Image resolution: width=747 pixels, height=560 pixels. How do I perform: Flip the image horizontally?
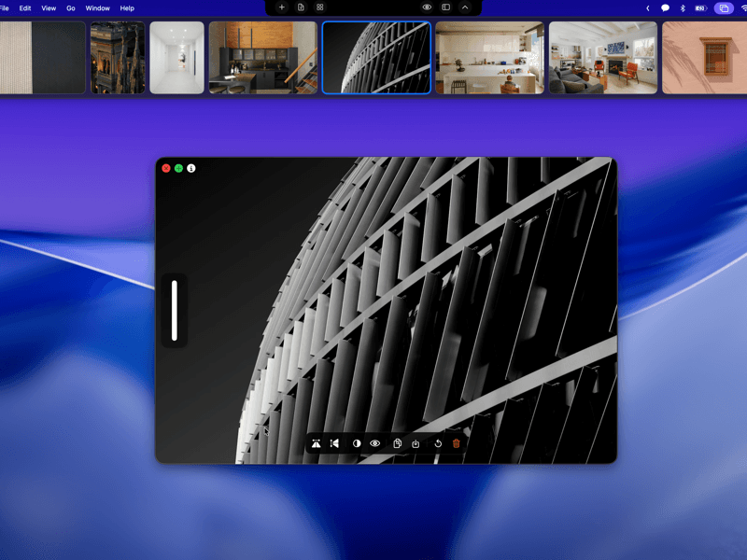point(335,443)
